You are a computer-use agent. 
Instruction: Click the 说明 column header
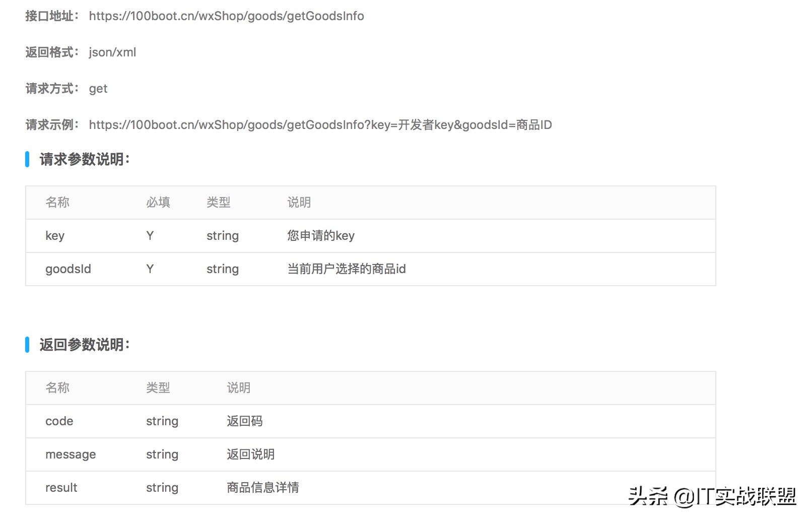[x=299, y=202]
